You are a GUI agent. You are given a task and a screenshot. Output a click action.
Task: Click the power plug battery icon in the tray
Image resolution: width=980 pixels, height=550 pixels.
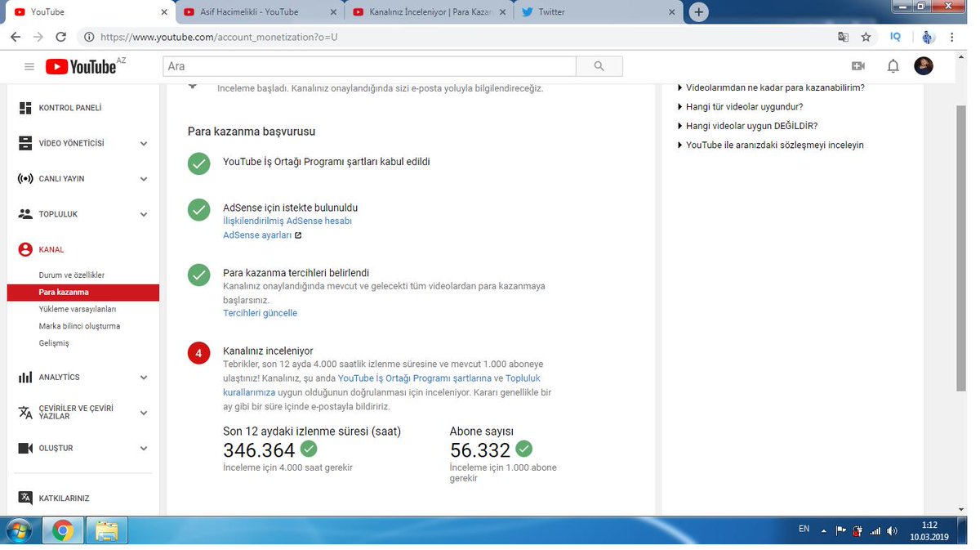[x=857, y=531]
